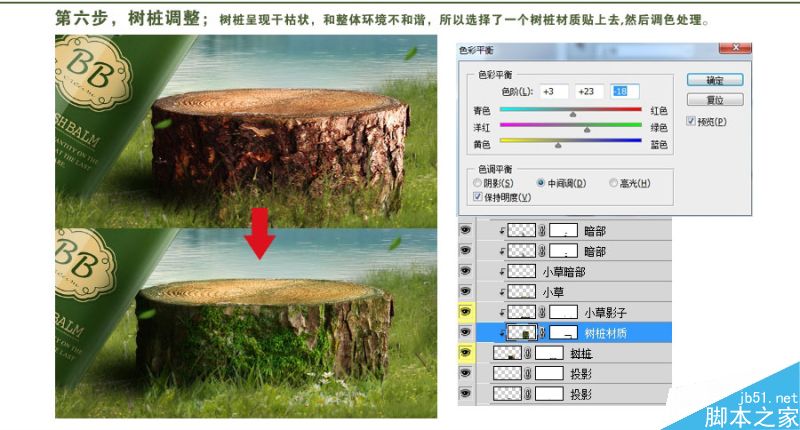Viewport: 800px width, 430px height.
Task: Toggle visibility of the 树桩材质 layer
Action: click(x=465, y=332)
